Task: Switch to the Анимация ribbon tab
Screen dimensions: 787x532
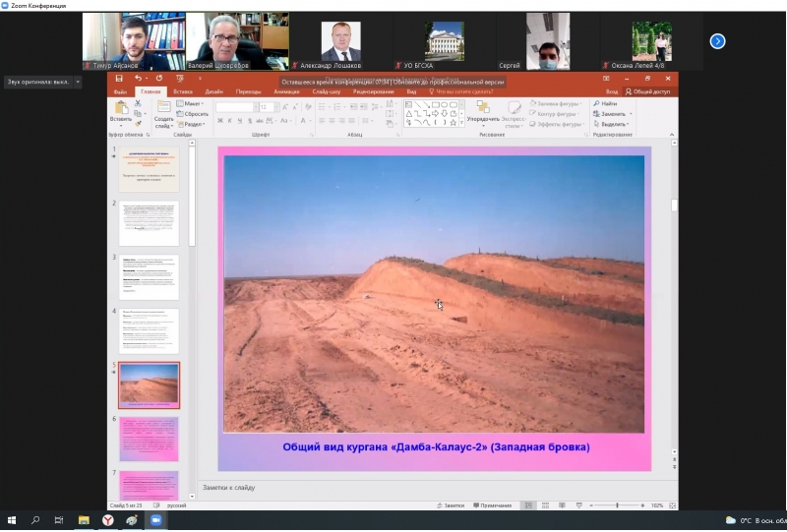Action: (286, 91)
